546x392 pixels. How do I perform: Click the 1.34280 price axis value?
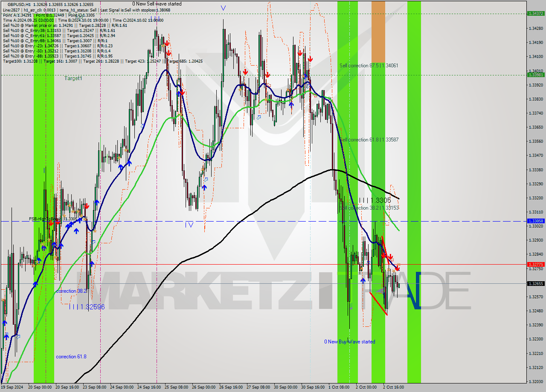[536, 28]
